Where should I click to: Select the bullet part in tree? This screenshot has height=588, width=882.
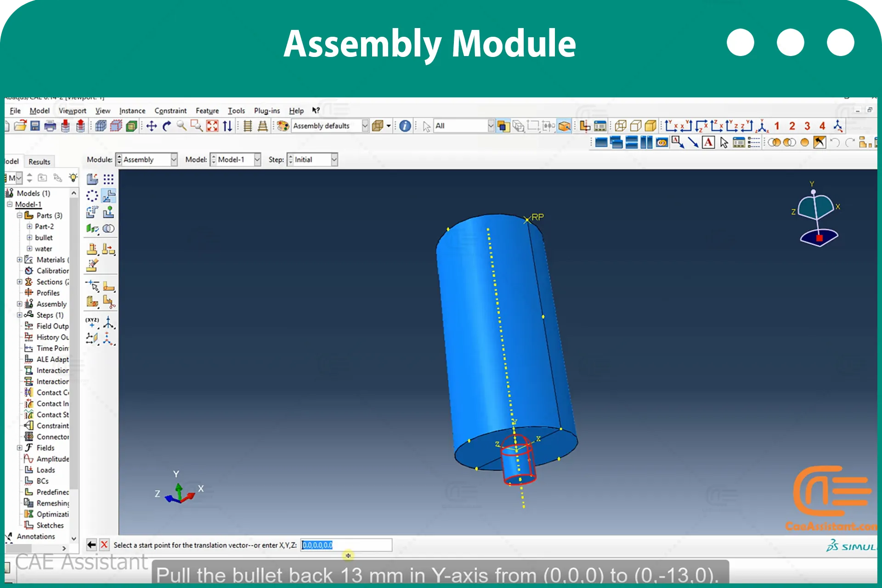(44, 237)
